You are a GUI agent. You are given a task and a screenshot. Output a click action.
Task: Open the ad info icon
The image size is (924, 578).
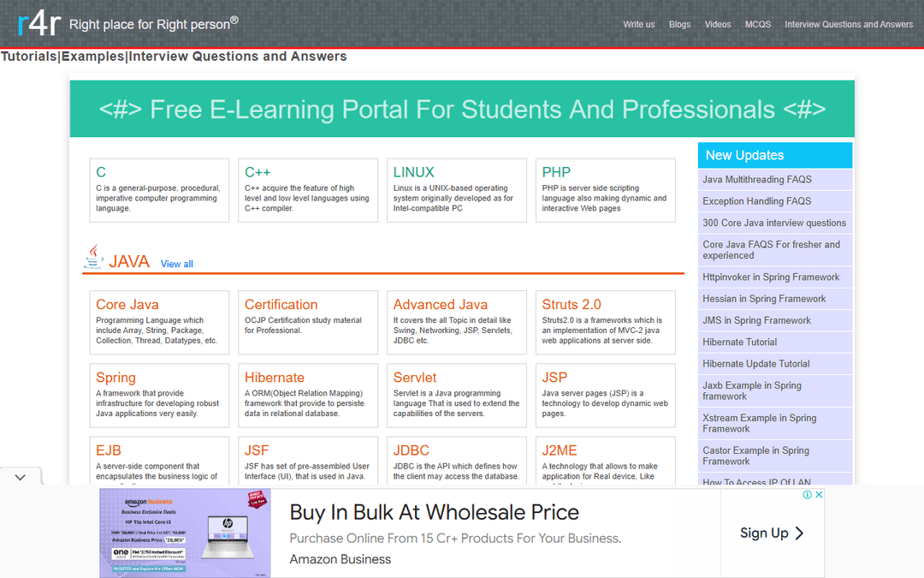[808, 495]
